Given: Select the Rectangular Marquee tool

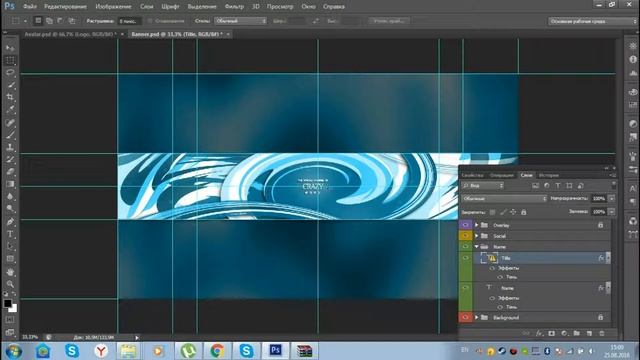Looking at the screenshot, I should [x=10, y=60].
